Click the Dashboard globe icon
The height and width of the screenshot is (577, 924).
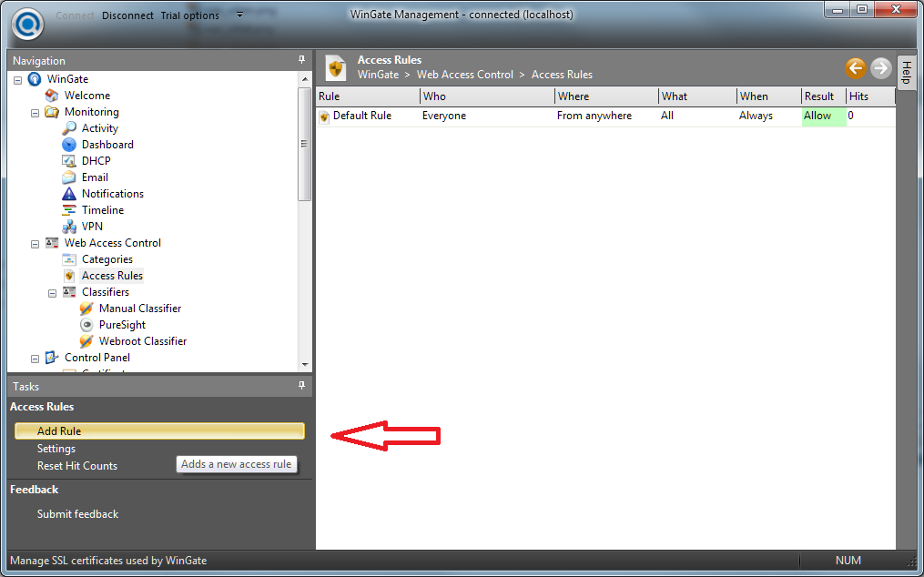tap(69, 145)
